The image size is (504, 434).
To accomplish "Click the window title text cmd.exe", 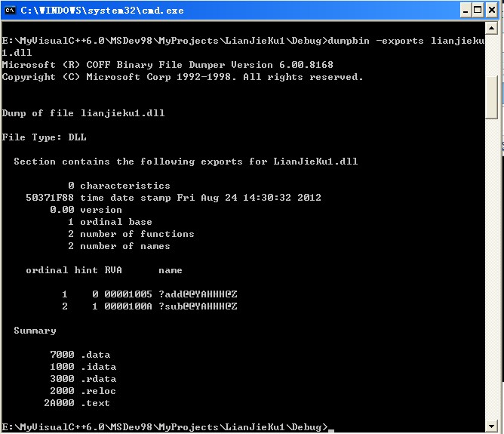I will pos(102,11).
